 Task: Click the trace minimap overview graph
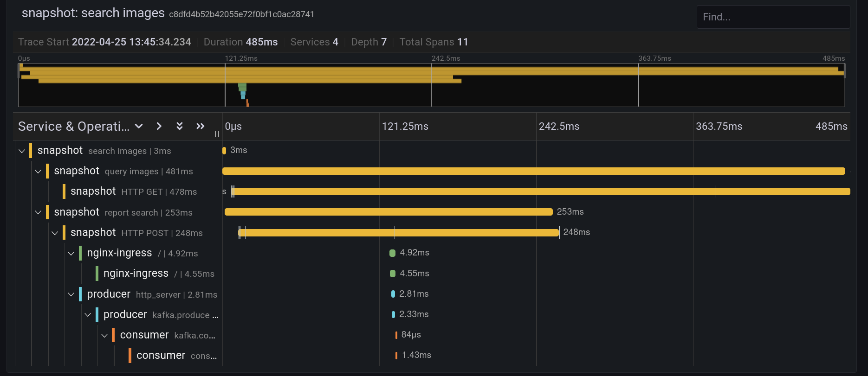pos(432,85)
